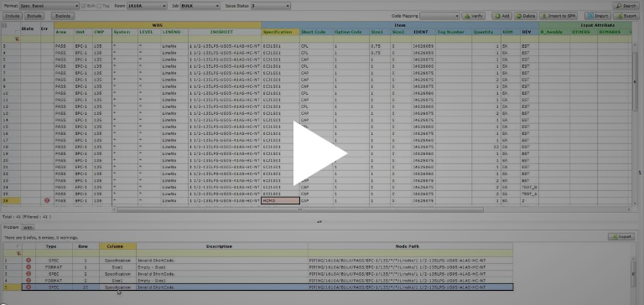Click the highlighted Column header in Problem grid
Viewport: 644px width, 305px height.
coord(117,246)
